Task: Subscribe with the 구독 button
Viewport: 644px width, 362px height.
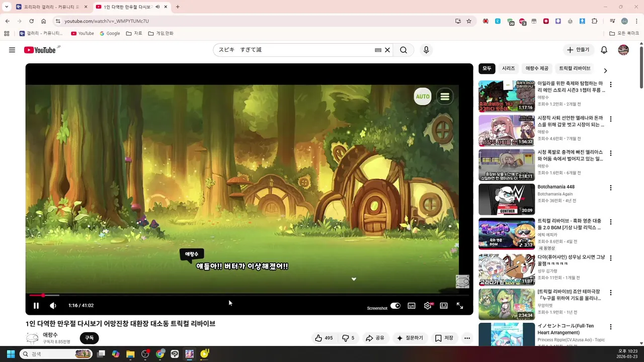Action: (89, 338)
